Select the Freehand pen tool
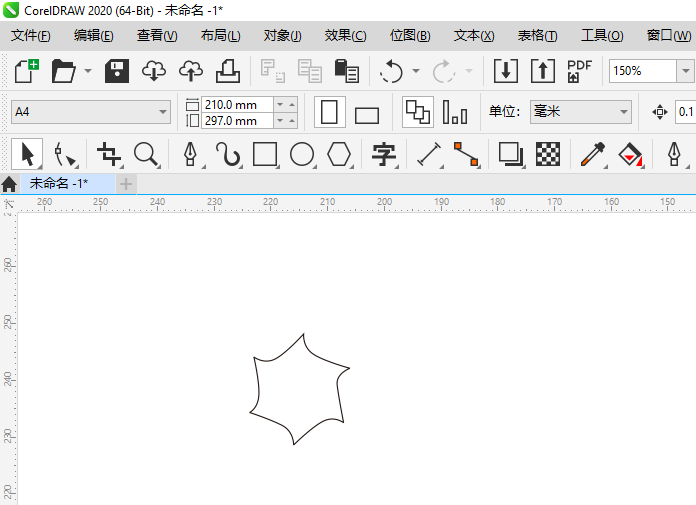Screen dimensions: 696x505 pyautogui.click(x=191, y=155)
